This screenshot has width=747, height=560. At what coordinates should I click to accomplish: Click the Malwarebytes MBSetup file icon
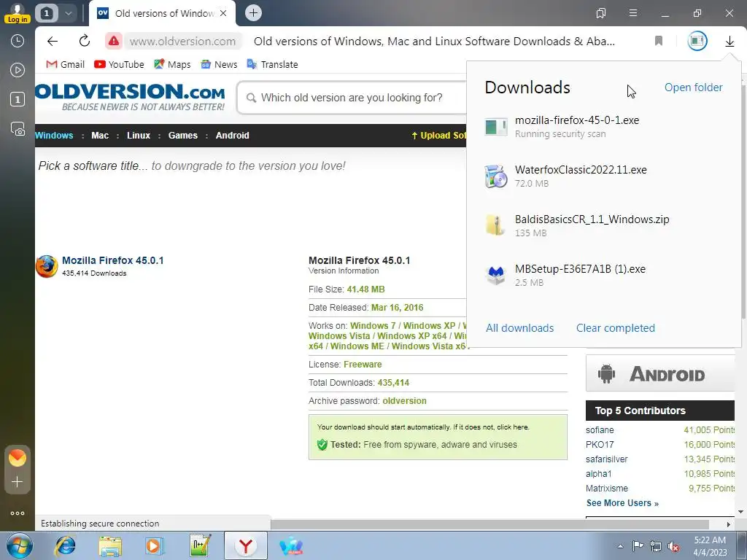click(x=495, y=275)
